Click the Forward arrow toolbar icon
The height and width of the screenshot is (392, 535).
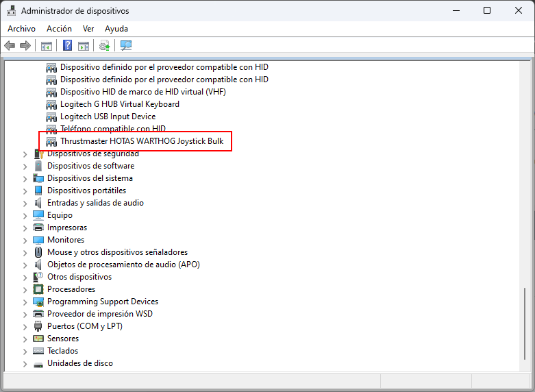coord(25,45)
